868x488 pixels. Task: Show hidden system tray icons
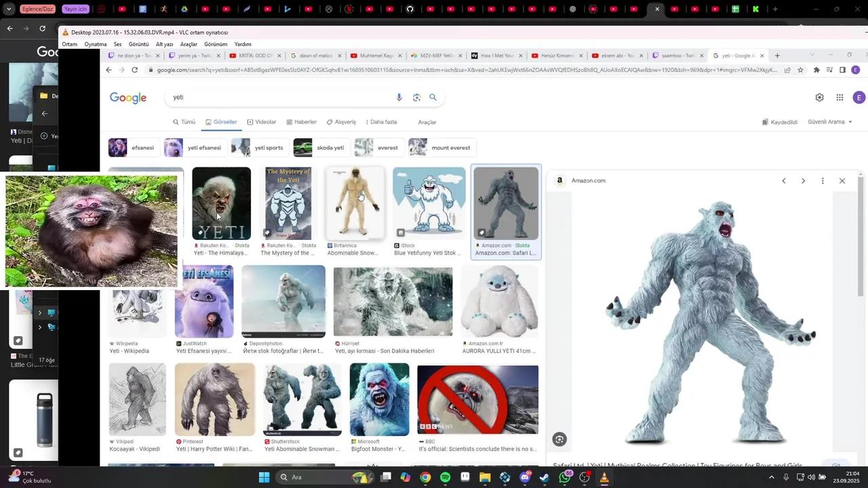click(771, 477)
